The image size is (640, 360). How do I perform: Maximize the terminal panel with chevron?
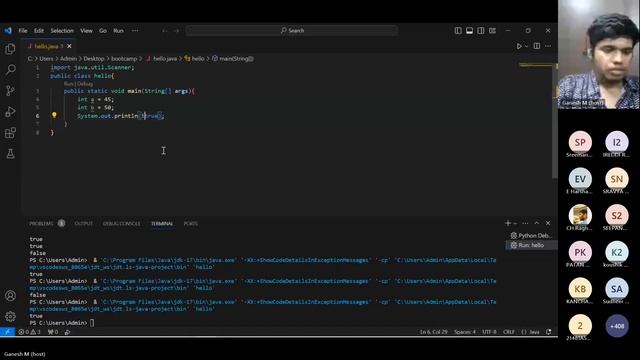[537, 223]
